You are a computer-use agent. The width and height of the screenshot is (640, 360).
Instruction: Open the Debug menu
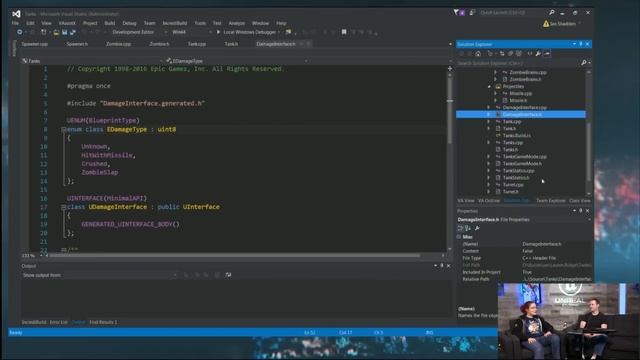(x=129, y=23)
